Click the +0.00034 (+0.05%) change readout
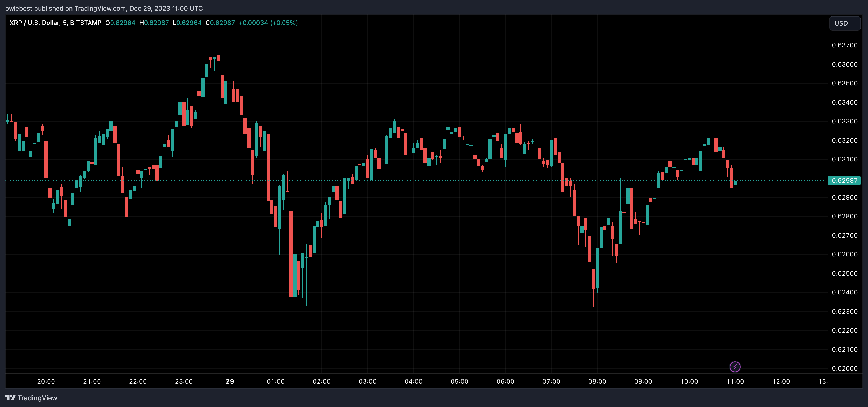This screenshot has width=868, height=407. click(x=268, y=23)
